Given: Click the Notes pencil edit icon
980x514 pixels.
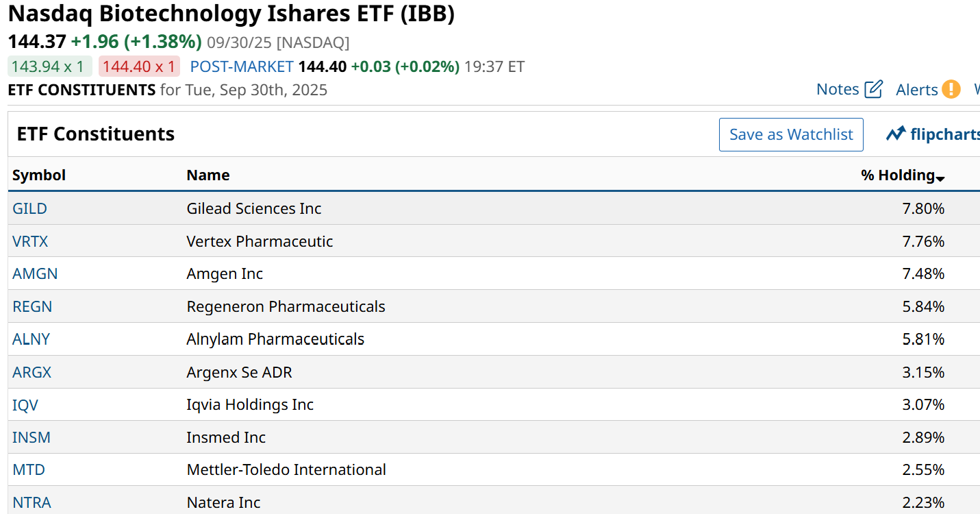Looking at the screenshot, I should pos(873,89).
